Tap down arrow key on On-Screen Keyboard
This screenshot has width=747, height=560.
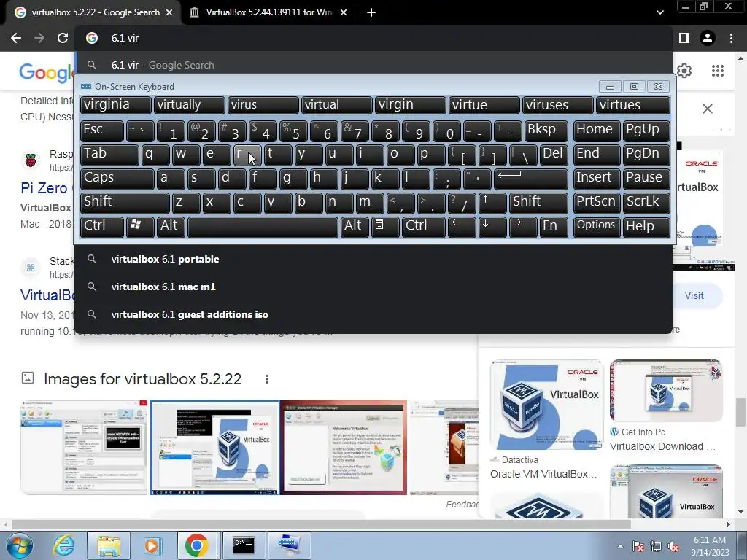(492, 227)
